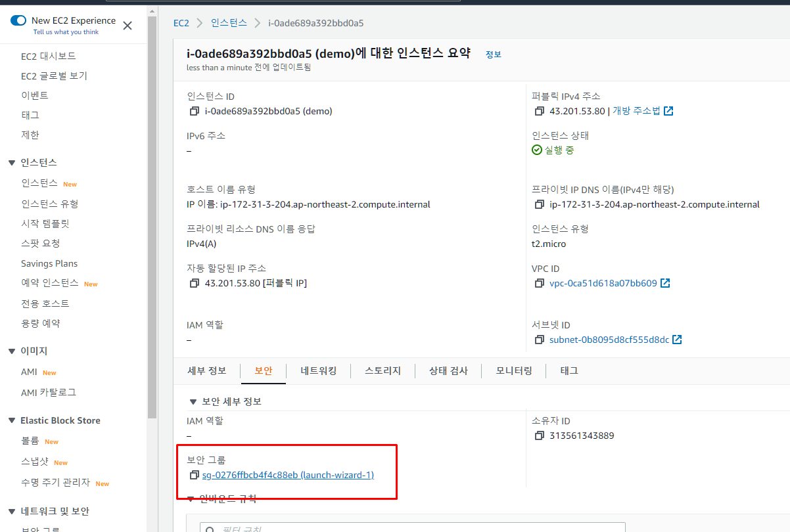
Task: Switch to the 스토리지 tab
Action: (383, 371)
